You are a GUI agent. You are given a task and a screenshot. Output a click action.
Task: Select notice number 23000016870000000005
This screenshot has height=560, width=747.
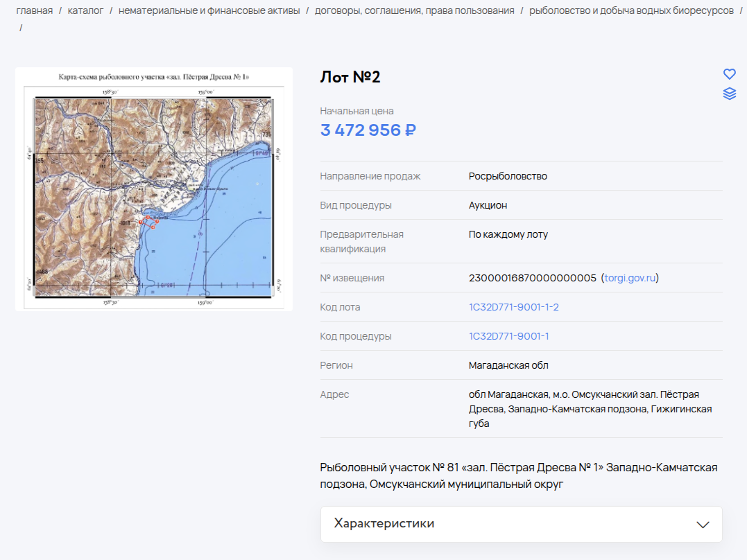532,278
